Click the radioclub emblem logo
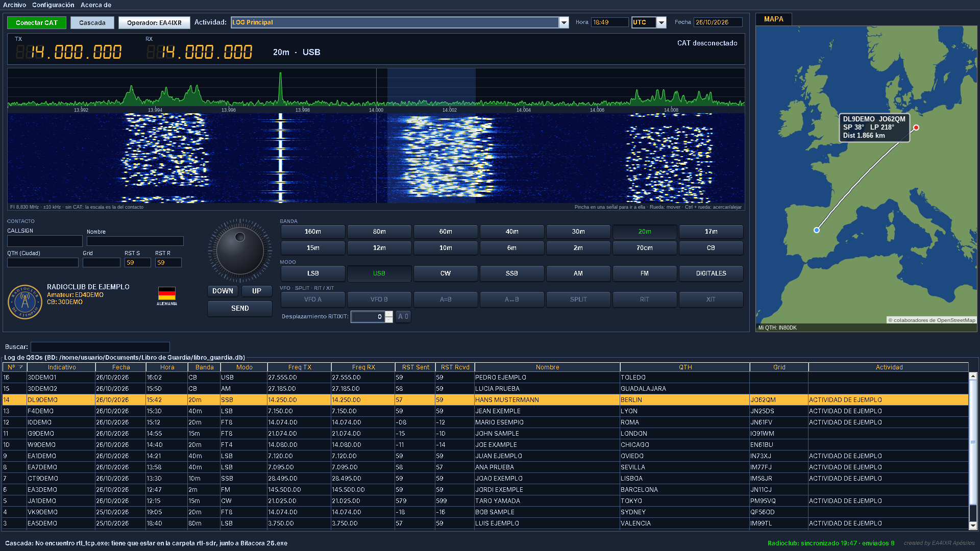980x551 pixels. coord(24,302)
